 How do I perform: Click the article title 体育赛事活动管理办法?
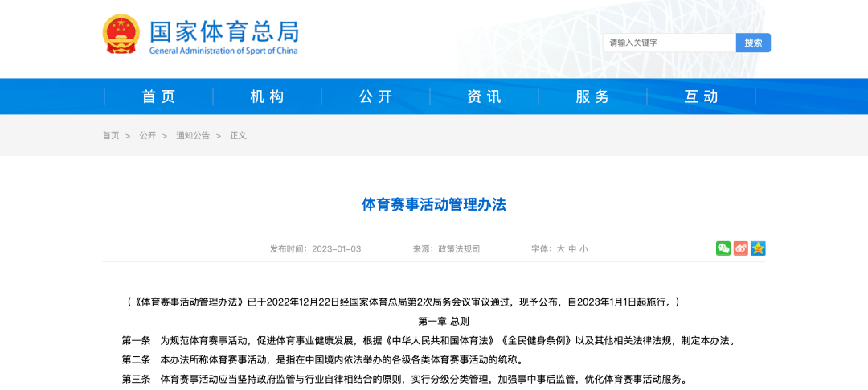(x=434, y=205)
